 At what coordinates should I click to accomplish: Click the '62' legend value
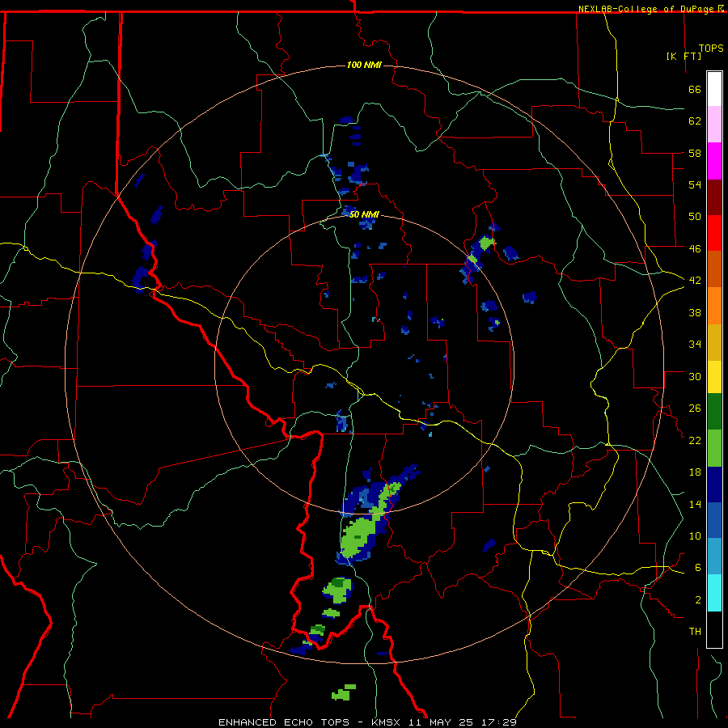point(695,121)
